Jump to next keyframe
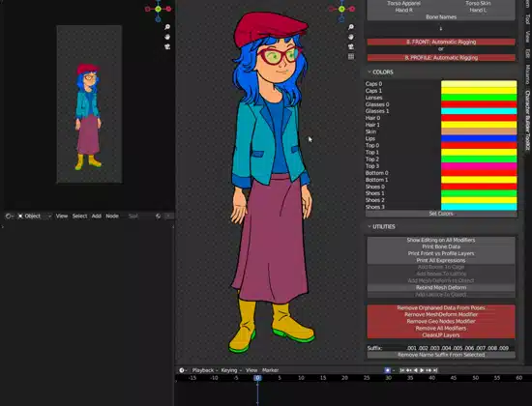The image size is (532, 406). click(429, 370)
